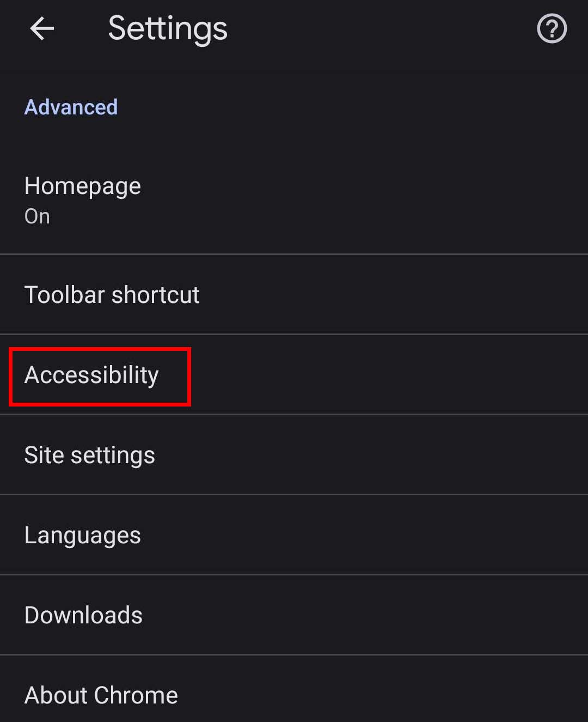Viewport: 588px width, 722px height.
Task: Open the Languages settings
Action: [x=83, y=535]
